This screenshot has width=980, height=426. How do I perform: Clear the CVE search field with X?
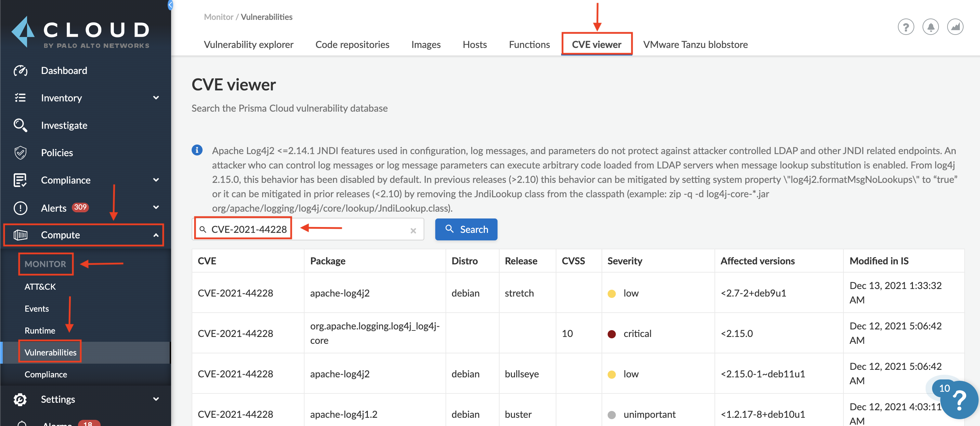[x=413, y=230]
